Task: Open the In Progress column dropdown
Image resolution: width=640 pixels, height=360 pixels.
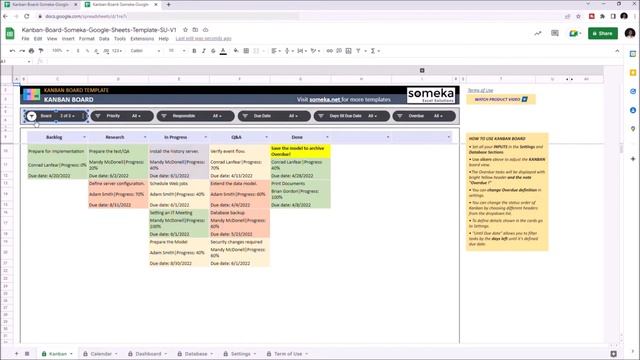Action: coord(206,137)
